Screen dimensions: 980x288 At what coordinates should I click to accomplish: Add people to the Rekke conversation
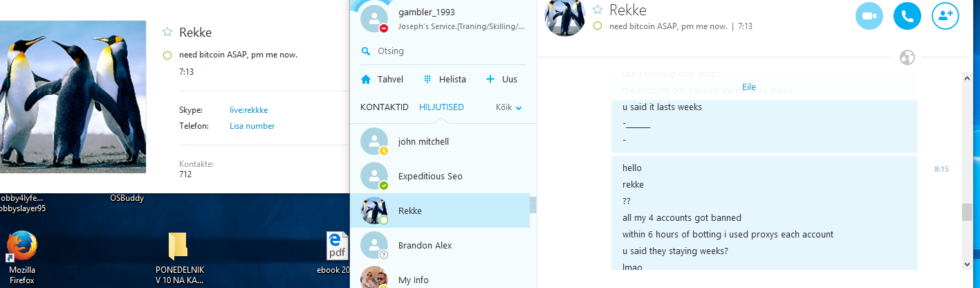click(x=945, y=15)
